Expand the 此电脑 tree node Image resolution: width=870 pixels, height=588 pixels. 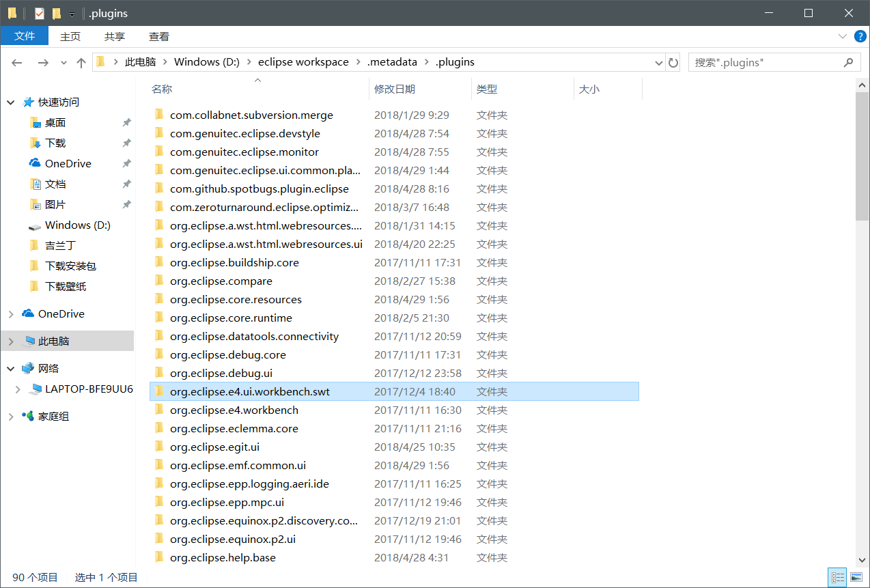tap(11, 341)
